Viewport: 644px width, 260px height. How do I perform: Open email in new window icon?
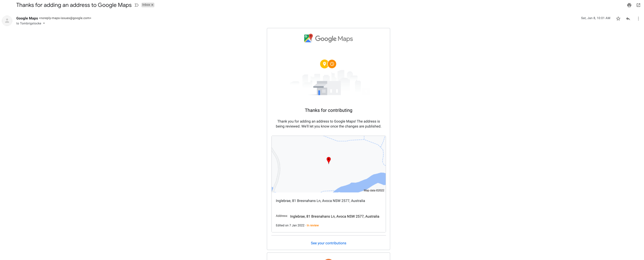[638, 5]
